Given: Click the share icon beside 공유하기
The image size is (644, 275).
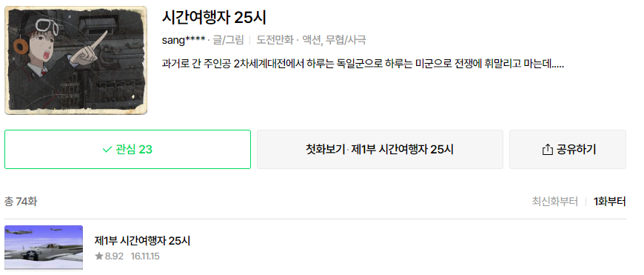Looking at the screenshot, I should pos(548,150).
